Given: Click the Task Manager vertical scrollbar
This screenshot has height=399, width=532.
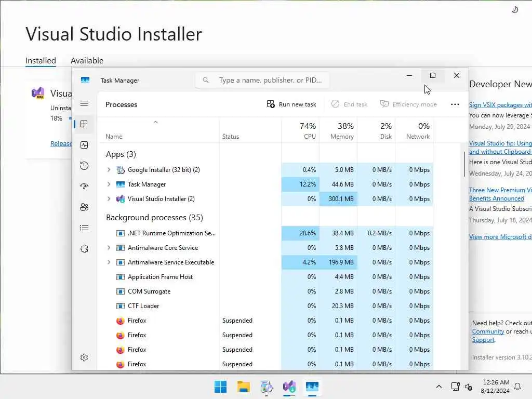Looking at the screenshot, I should point(464,164).
